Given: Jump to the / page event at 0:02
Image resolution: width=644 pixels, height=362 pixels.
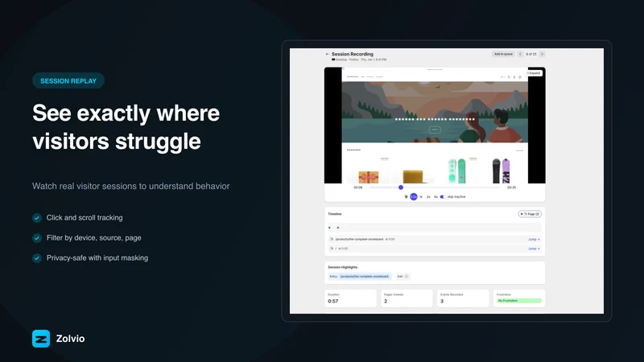Looking at the screenshot, I should [x=534, y=249].
